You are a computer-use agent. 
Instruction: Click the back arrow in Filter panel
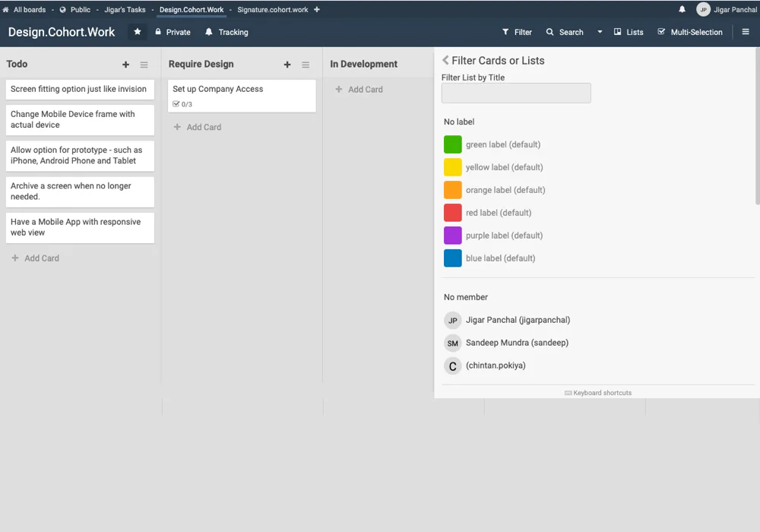445,61
